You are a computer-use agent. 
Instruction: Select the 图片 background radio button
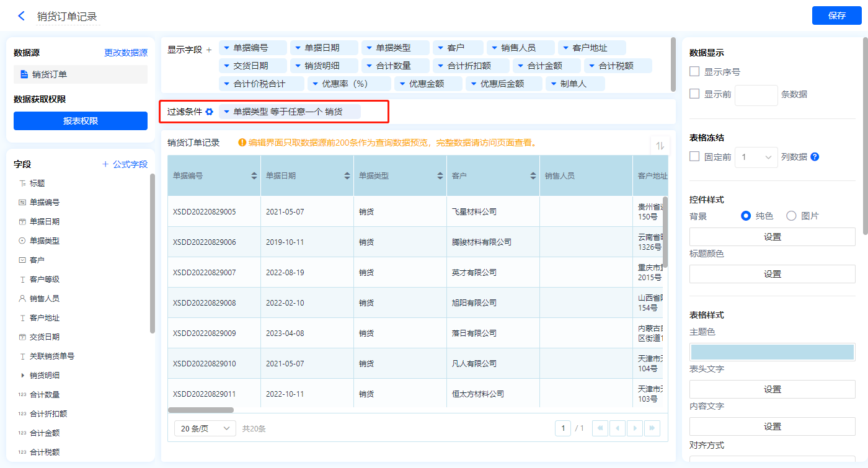tap(791, 216)
